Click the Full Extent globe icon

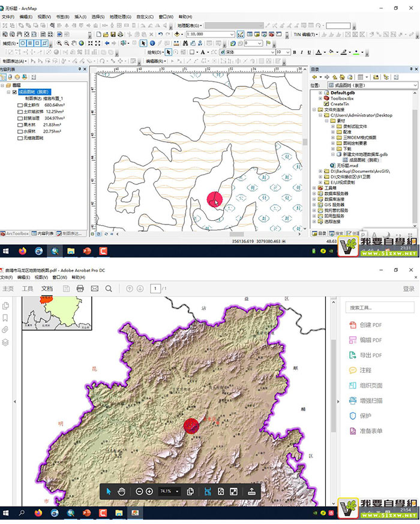click(81, 43)
